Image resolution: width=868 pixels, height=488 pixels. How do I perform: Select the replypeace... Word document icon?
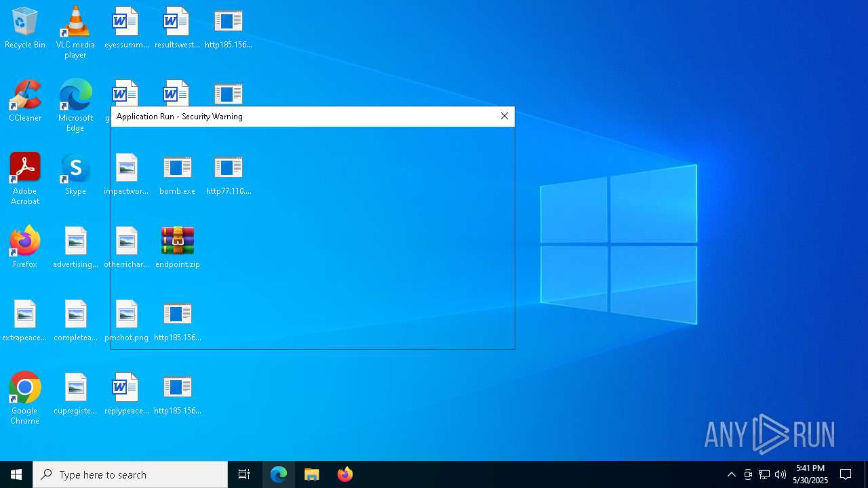click(x=126, y=394)
